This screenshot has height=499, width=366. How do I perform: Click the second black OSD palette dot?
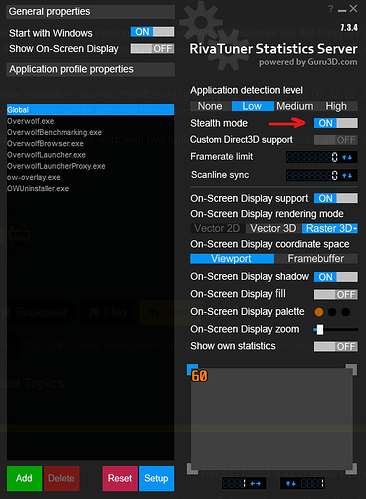(x=346, y=312)
